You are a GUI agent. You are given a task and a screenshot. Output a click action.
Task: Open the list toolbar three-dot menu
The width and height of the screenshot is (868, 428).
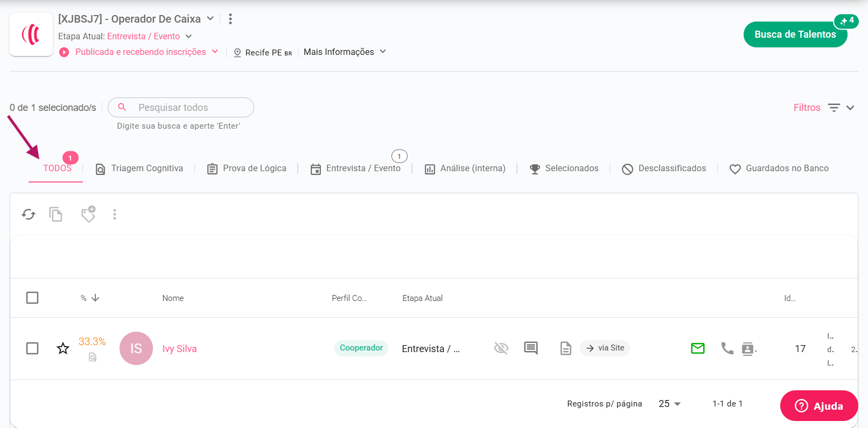coord(115,214)
